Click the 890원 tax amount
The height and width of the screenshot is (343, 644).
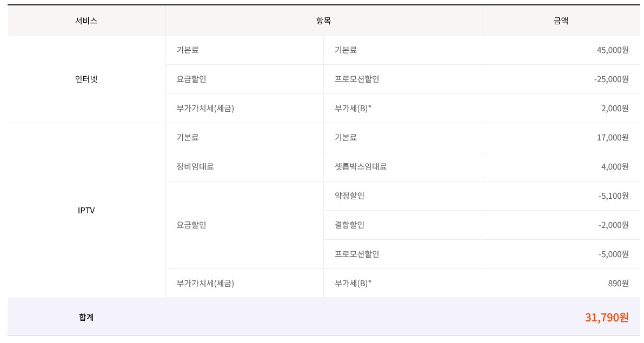click(618, 283)
